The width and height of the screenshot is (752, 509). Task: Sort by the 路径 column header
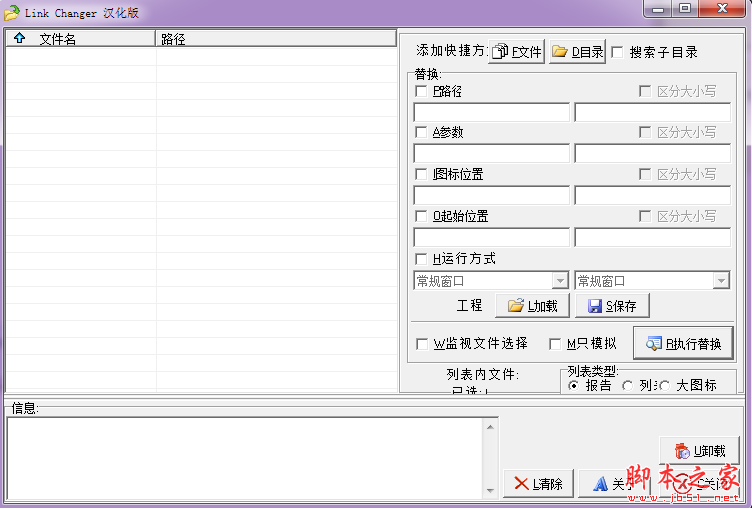pyautogui.click(x=276, y=39)
